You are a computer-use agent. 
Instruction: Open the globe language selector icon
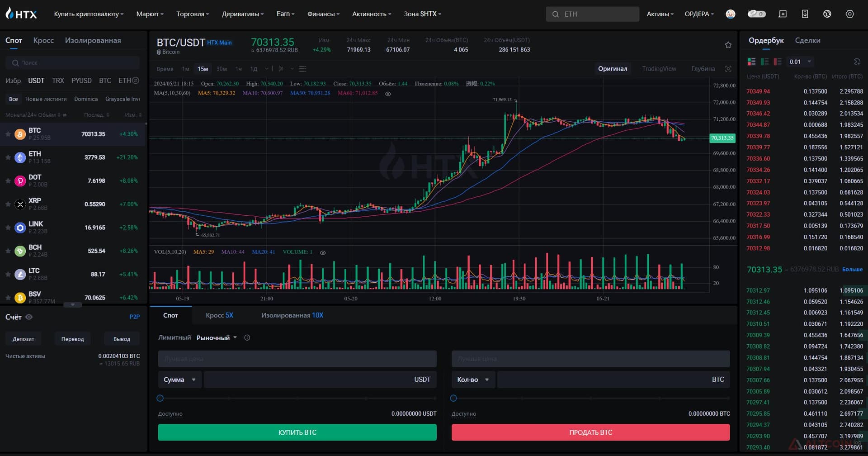tap(827, 14)
